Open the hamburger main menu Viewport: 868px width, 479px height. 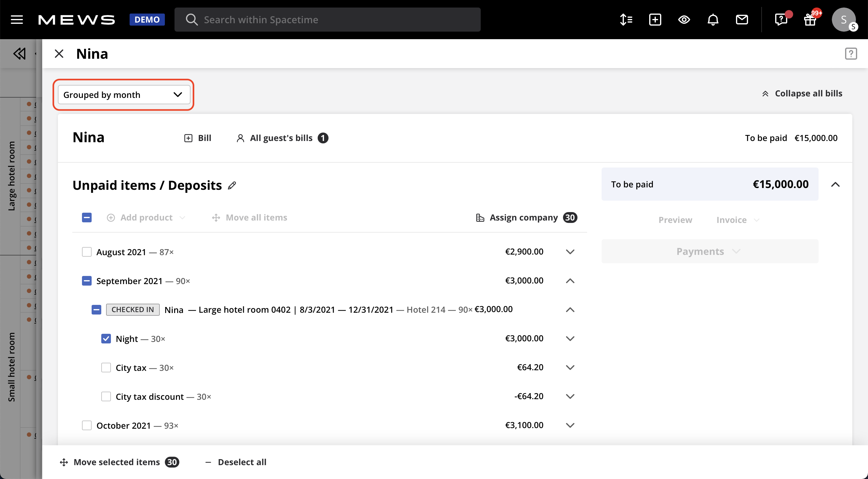[x=17, y=20]
